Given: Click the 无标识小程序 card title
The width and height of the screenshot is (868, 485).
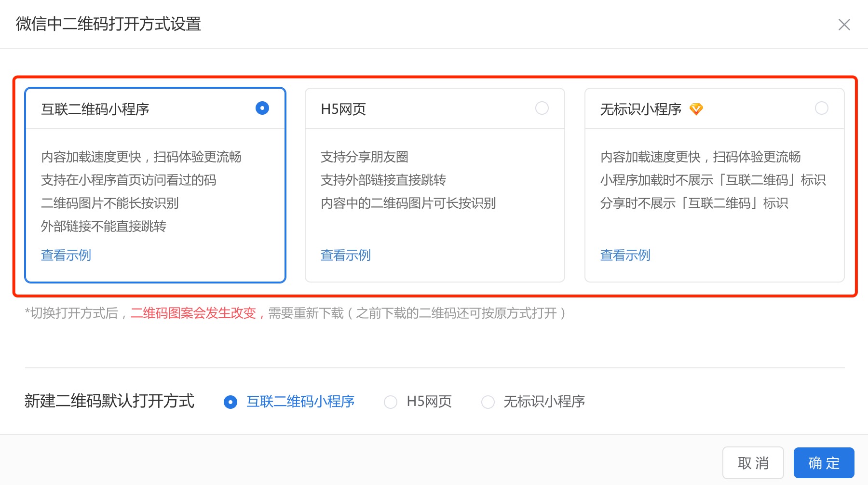Looking at the screenshot, I should [641, 109].
